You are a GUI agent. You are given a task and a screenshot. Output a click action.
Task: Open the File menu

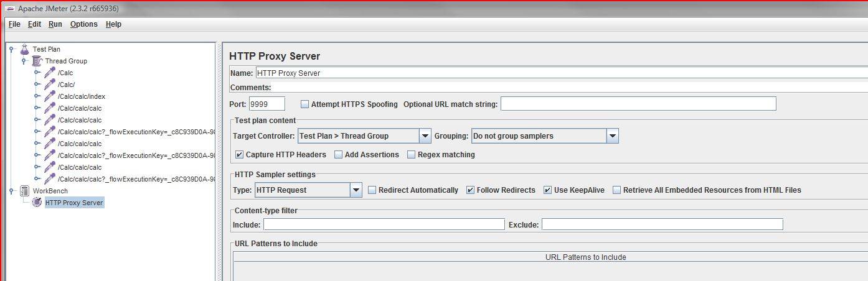click(x=14, y=24)
